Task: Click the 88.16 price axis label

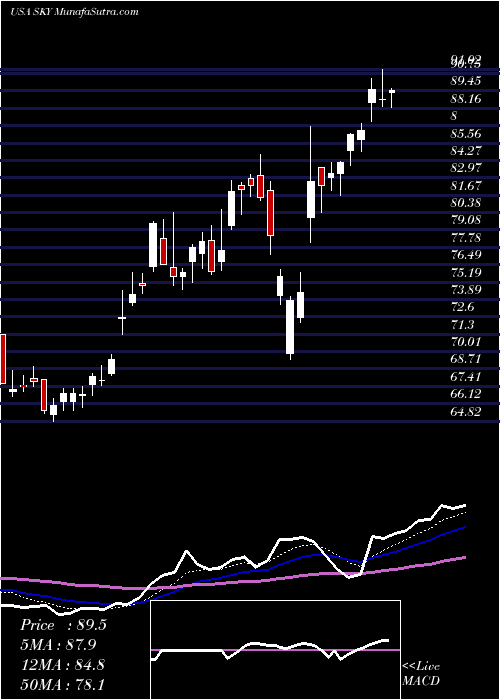Action: coord(465,98)
